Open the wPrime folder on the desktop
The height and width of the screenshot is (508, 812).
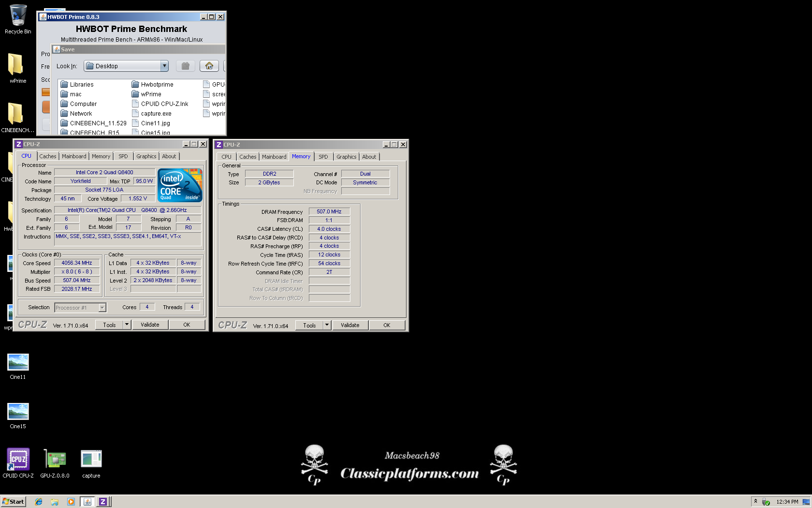click(x=18, y=68)
